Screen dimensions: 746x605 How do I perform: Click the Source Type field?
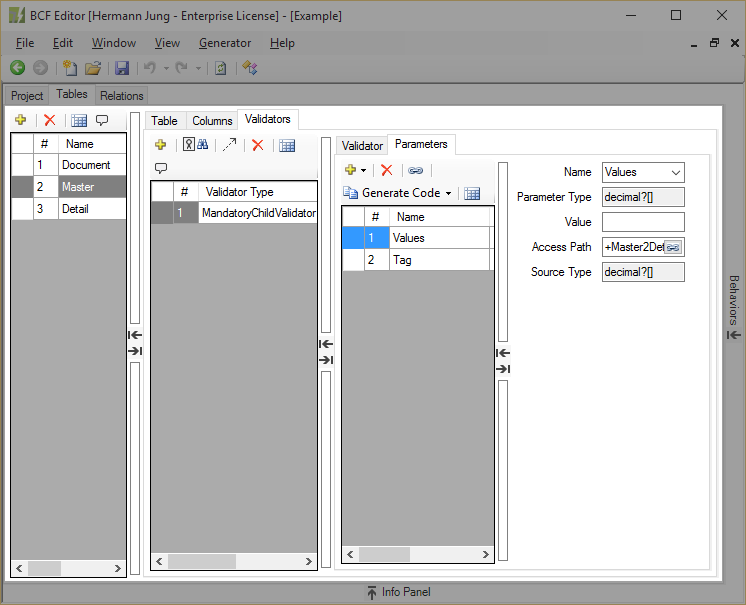pyautogui.click(x=643, y=272)
